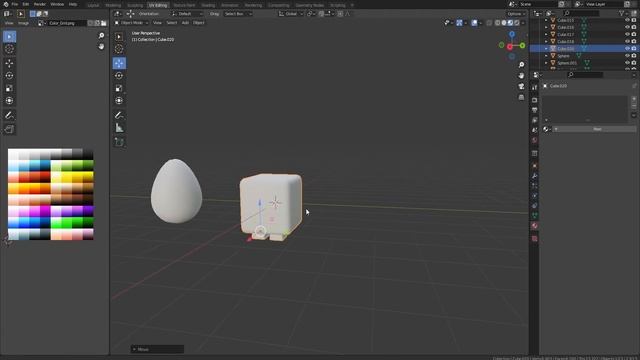Open the Select menu in the 3D viewport header
Image resolution: width=640 pixels, height=360 pixels.
171,23
